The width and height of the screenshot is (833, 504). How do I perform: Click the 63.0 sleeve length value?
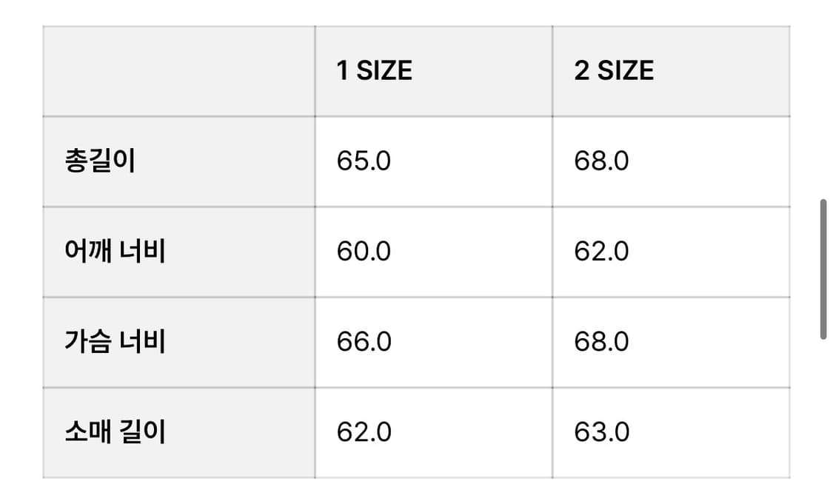click(601, 432)
